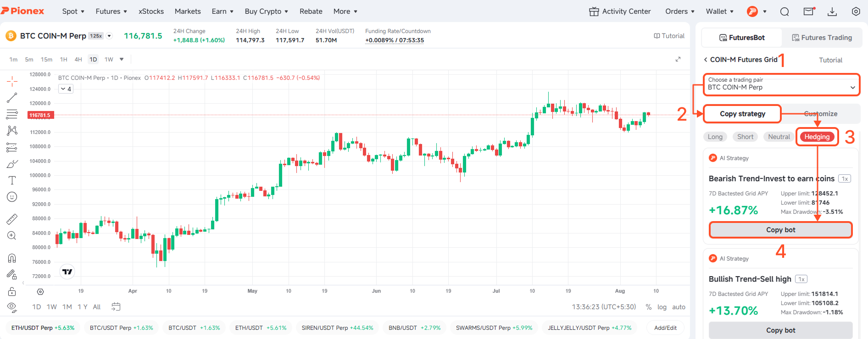Click the 116781.5 price label on axis
The width and height of the screenshot is (868, 339).
point(40,115)
